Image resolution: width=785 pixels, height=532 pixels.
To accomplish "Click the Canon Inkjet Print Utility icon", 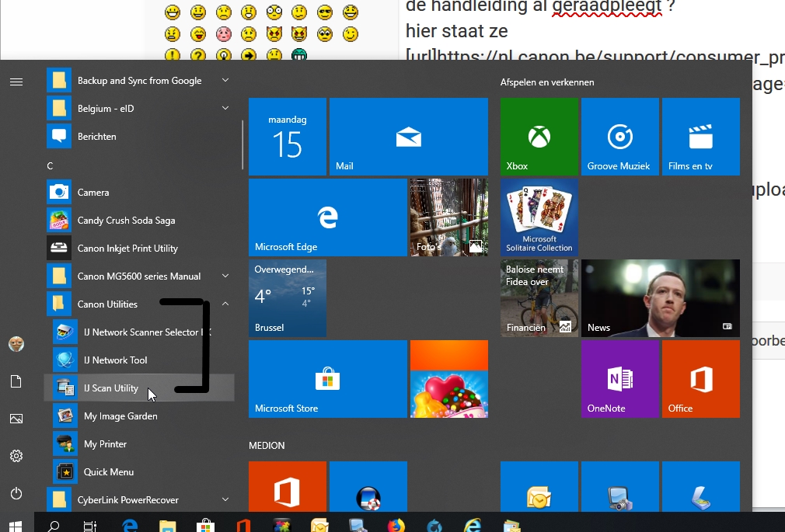I will (58, 249).
